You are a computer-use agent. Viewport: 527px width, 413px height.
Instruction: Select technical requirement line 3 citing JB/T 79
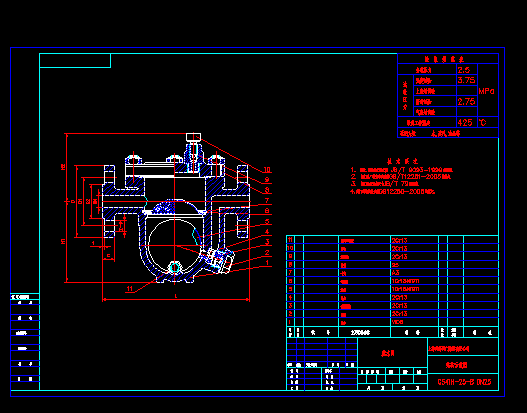pyautogui.click(x=384, y=184)
